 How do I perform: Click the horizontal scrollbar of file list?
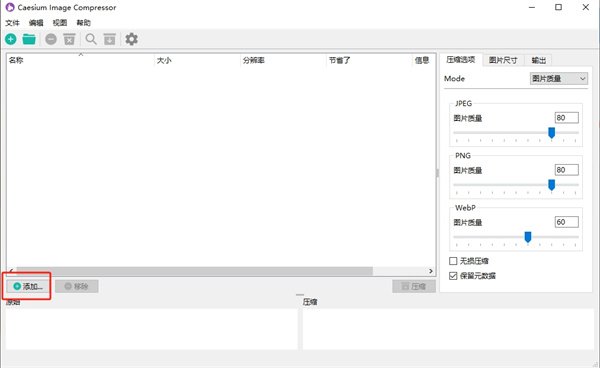click(x=194, y=271)
